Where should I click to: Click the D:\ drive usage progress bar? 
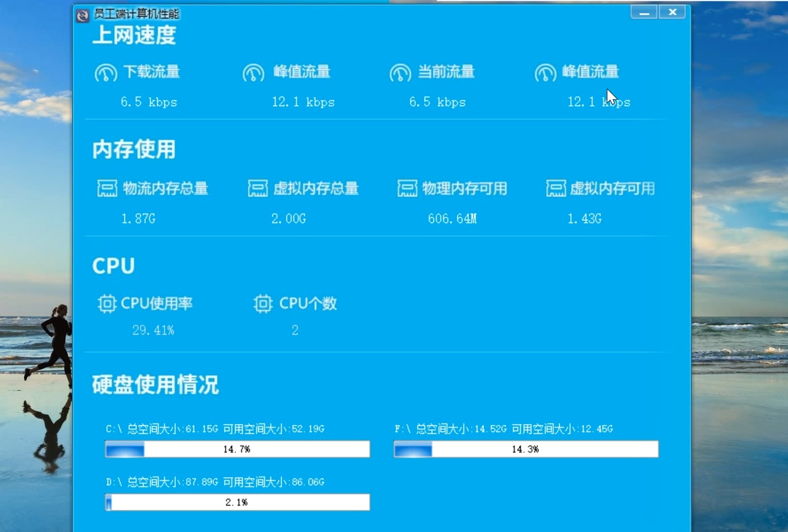click(x=237, y=502)
